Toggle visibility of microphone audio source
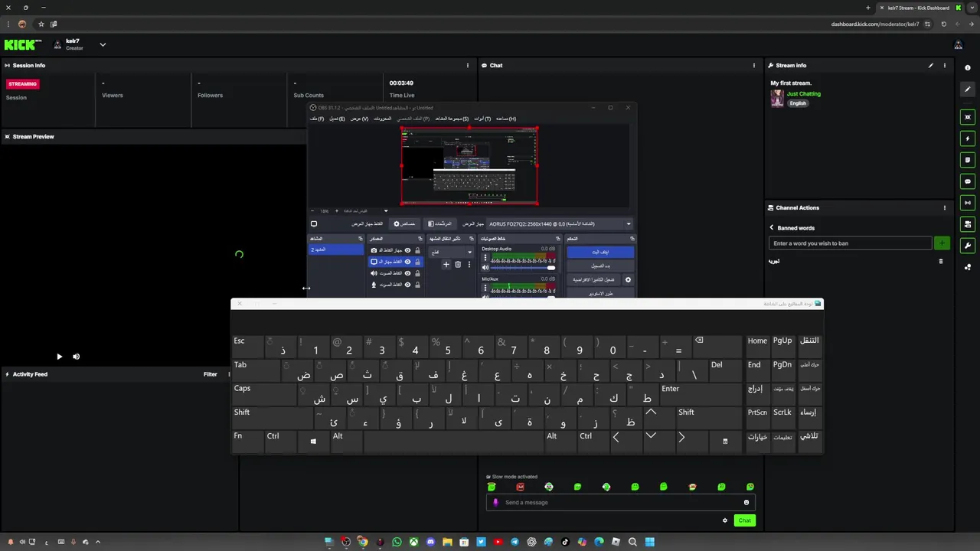 [407, 285]
